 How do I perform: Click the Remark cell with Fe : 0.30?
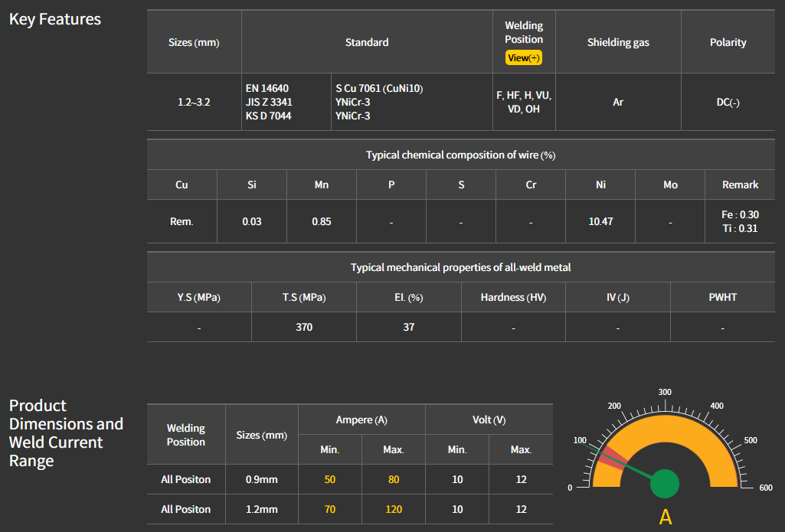click(740, 215)
